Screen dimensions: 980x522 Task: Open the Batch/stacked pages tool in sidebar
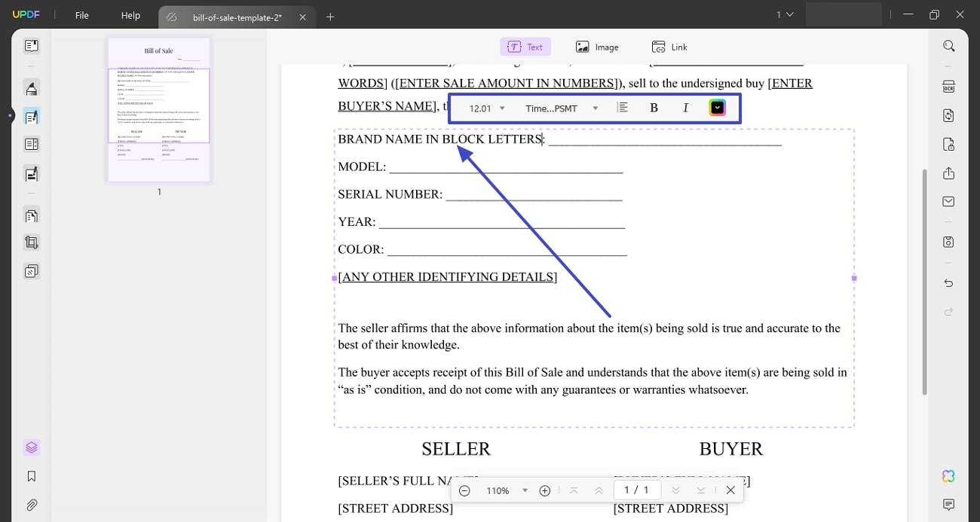[x=31, y=271]
